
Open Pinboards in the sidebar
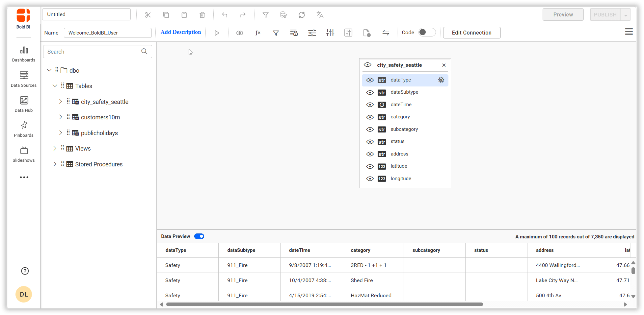point(24,129)
